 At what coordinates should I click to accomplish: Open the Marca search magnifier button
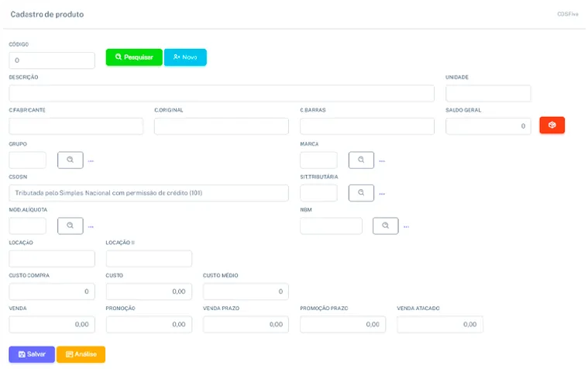click(x=361, y=160)
